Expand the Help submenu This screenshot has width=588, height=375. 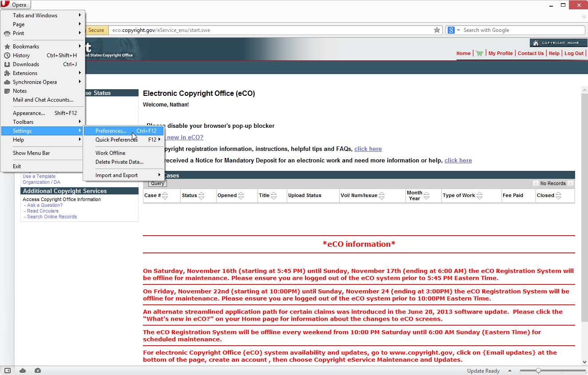click(x=43, y=140)
